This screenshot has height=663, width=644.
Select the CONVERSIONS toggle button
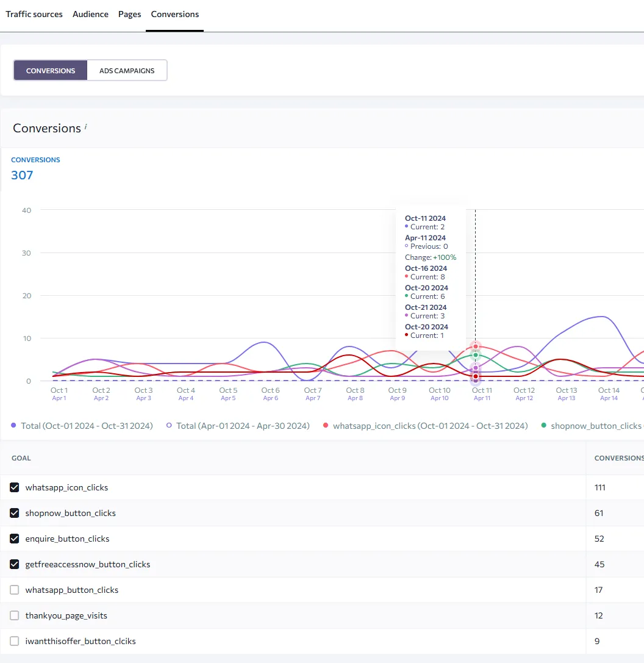51,71
